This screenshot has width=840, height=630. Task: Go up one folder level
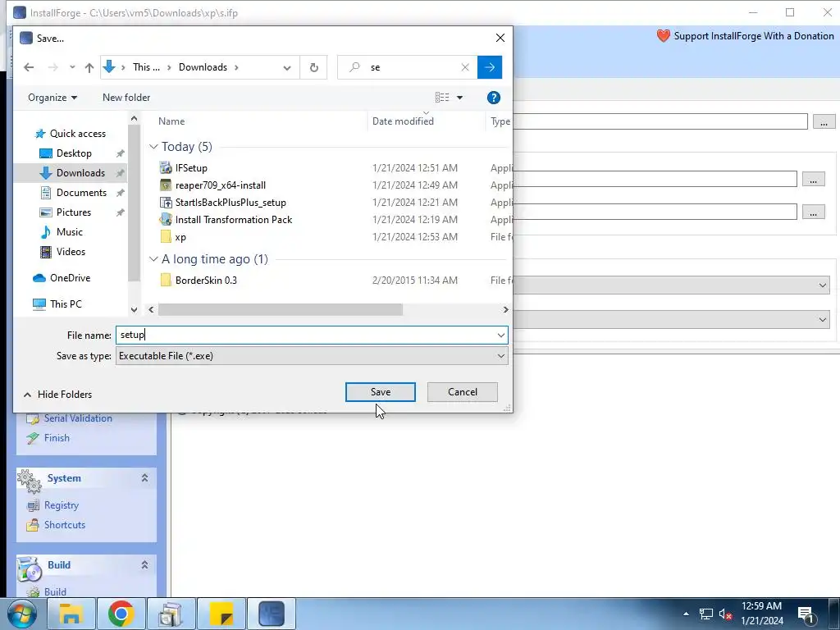[x=89, y=67]
